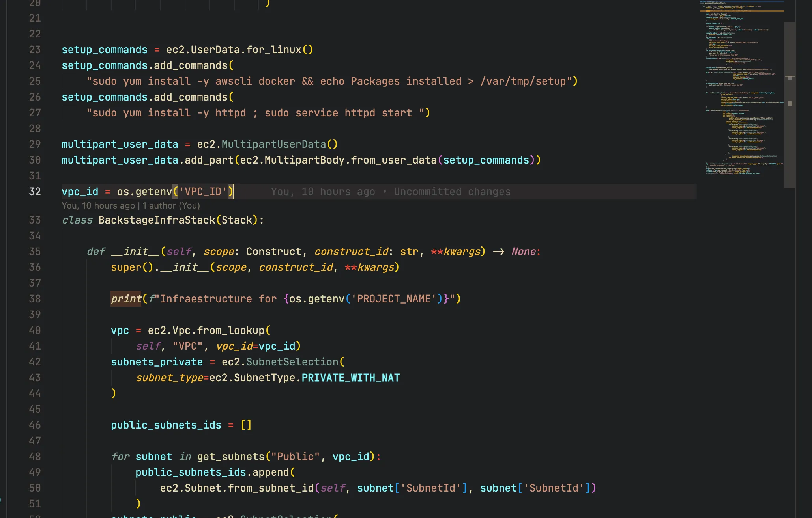Click the 'Uncommitted changes' inline blame annotation

[x=452, y=192]
